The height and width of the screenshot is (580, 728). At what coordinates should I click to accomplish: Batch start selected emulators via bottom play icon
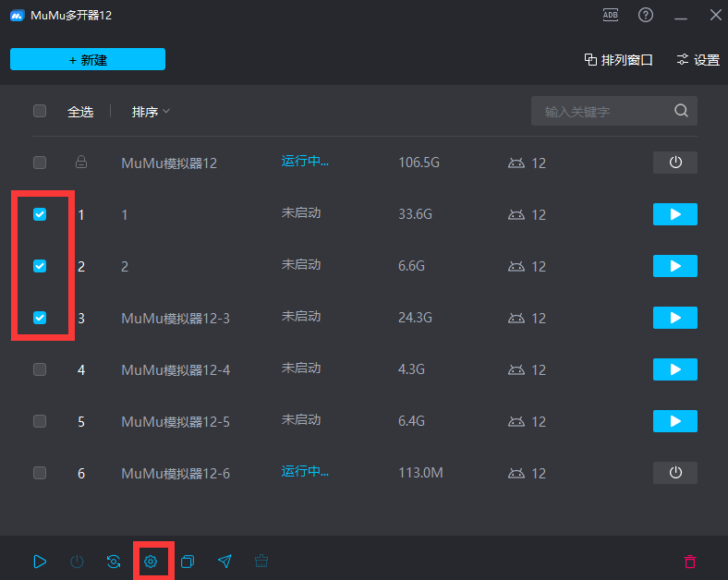[x=40, y=562]
